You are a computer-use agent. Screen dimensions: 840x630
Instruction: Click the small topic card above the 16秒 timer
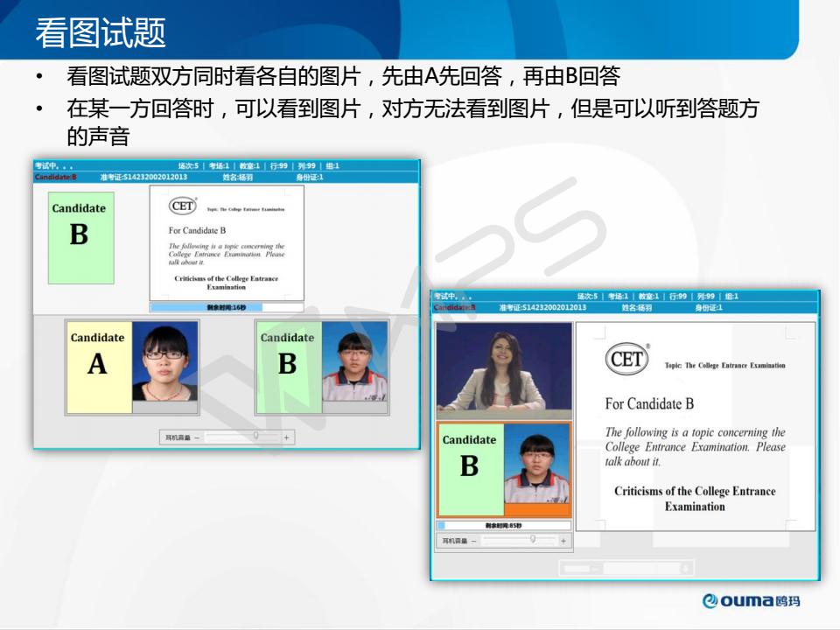[227, 242]
